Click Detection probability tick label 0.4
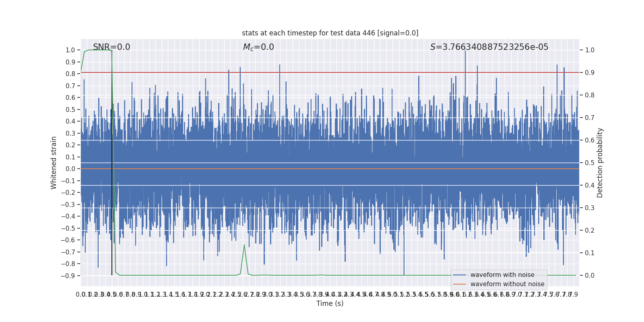The height and width of the screenshot is (322, 644). tap(590, 186)
